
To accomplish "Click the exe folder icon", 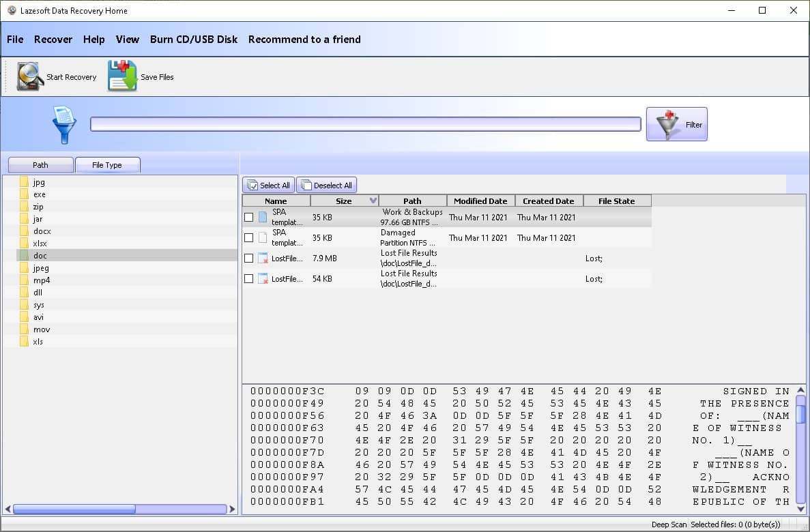I will pos(24,194).
